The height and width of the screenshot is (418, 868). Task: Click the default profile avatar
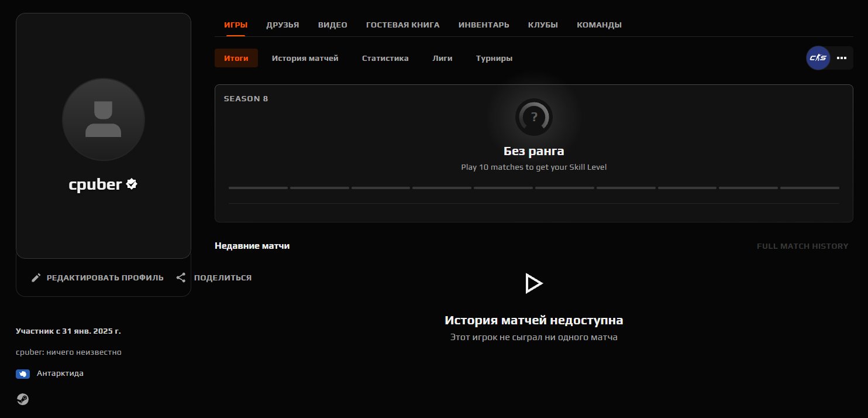tap(104, 119)
